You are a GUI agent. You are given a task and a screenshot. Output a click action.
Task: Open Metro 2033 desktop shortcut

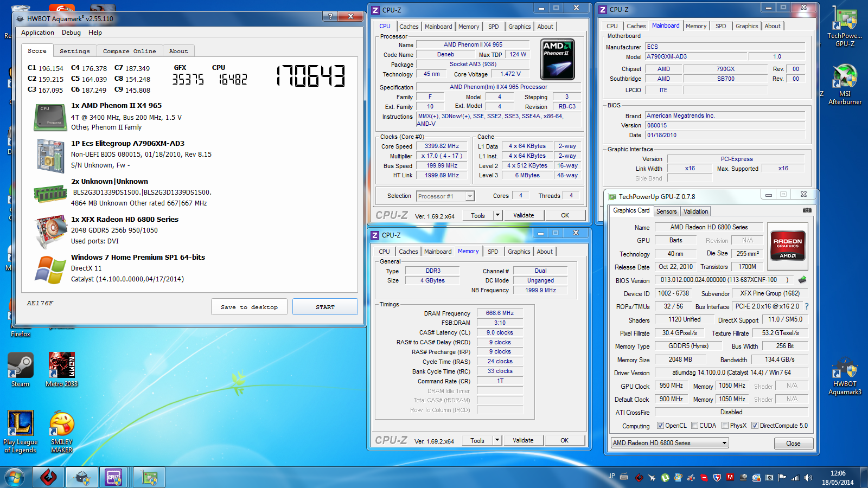pyautogui.click(x=62, y=369)
